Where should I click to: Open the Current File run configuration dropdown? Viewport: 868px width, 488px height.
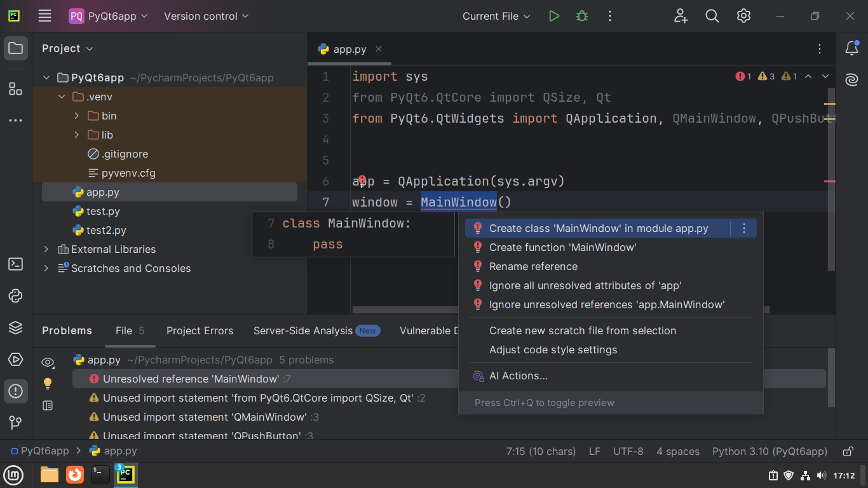pos(496,16)
